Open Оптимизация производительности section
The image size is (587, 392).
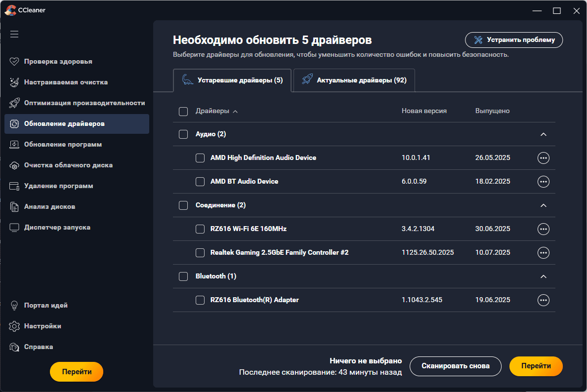[x=77, y=103]
